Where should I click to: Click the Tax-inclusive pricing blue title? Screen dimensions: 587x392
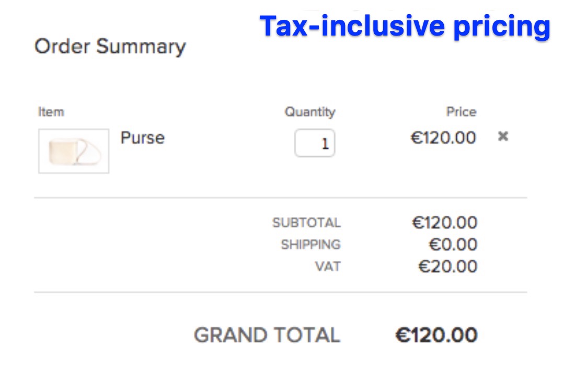pos(405,26)
